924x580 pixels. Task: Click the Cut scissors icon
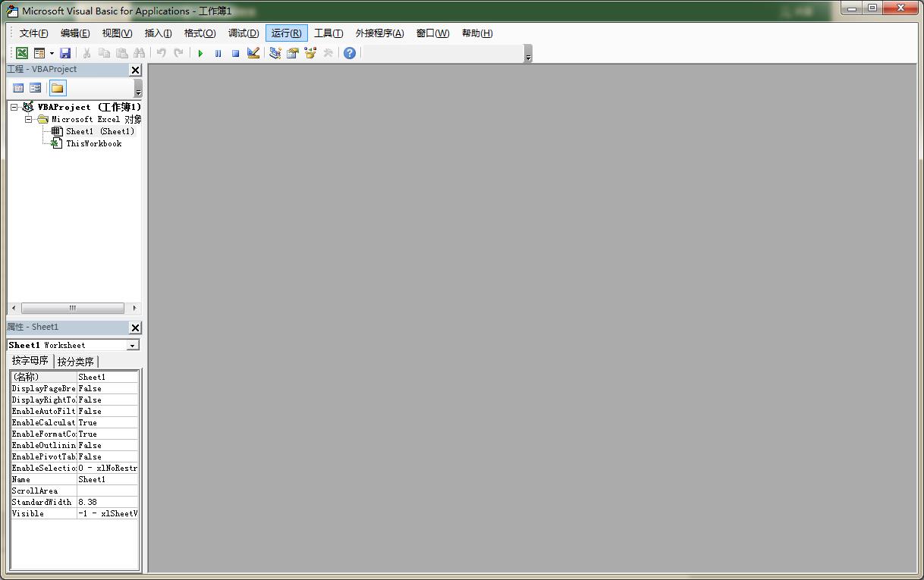coord(86,53)
